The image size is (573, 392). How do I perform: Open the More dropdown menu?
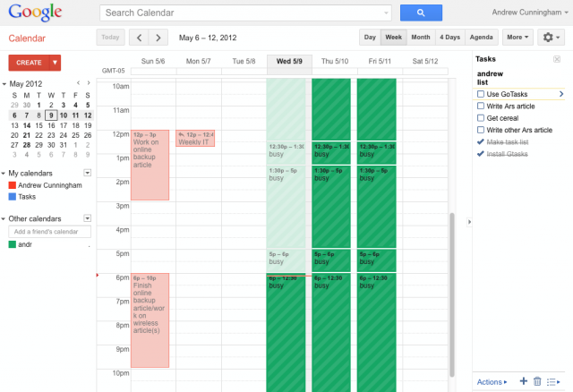coord(517,38)
